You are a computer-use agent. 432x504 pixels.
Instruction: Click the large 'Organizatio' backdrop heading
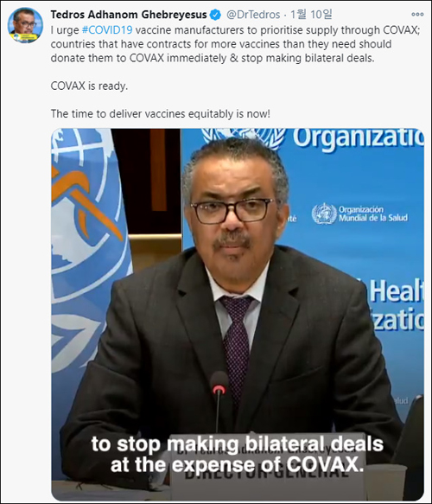point(358,139)
